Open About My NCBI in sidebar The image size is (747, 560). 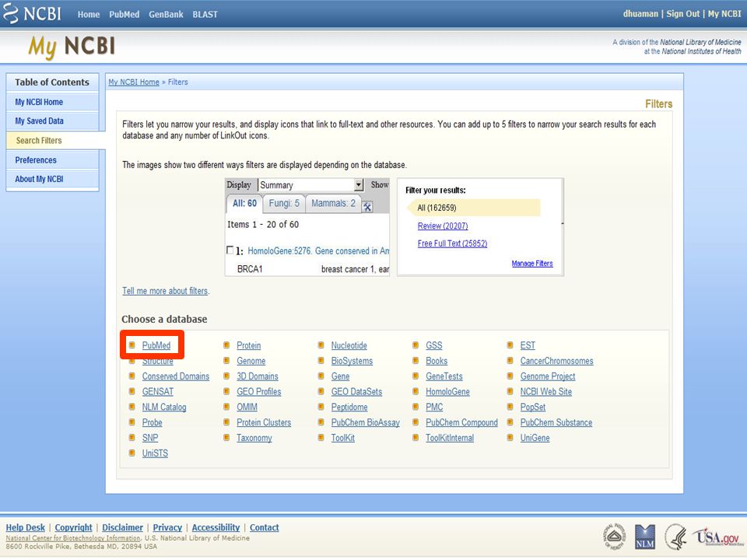52,179
